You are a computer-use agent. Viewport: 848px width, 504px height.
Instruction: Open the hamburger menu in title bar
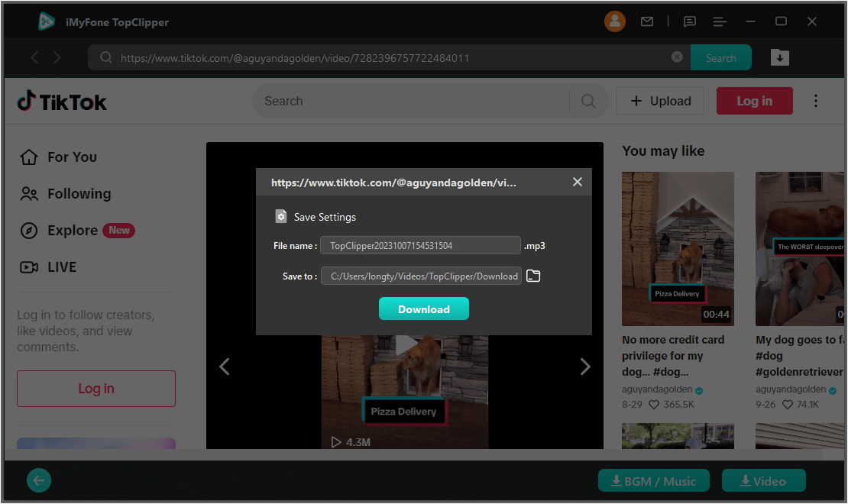(720, 21)
